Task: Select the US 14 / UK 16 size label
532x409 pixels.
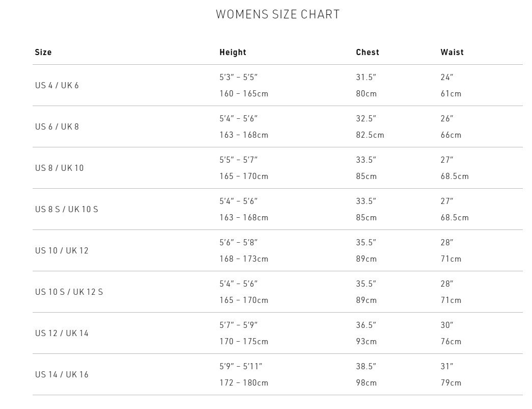Action: (x=62, y=375)
